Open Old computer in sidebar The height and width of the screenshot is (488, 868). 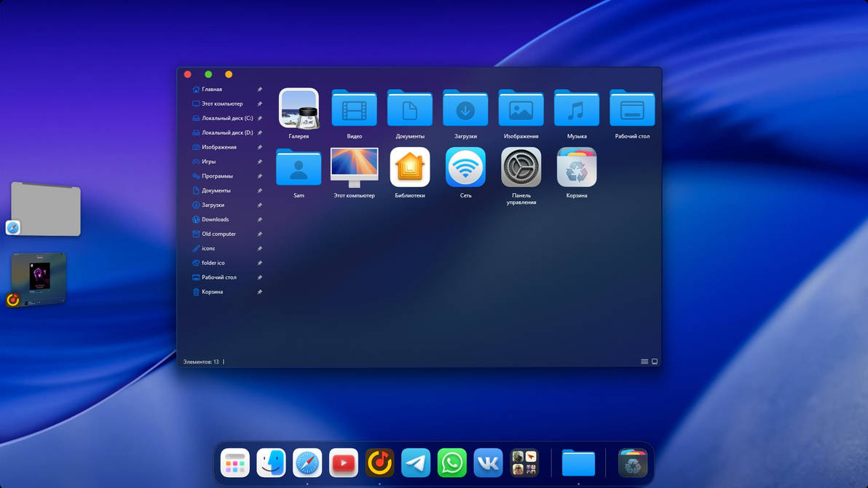pyautogui.click(x=218, y=234)
